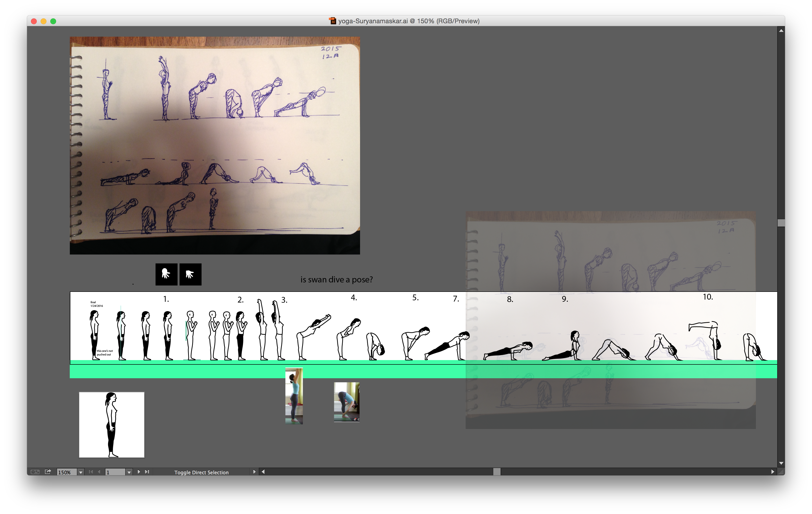Click the pose number '7.' label
812x514 pixels.
pyautogui.click(x=456, y=299)
